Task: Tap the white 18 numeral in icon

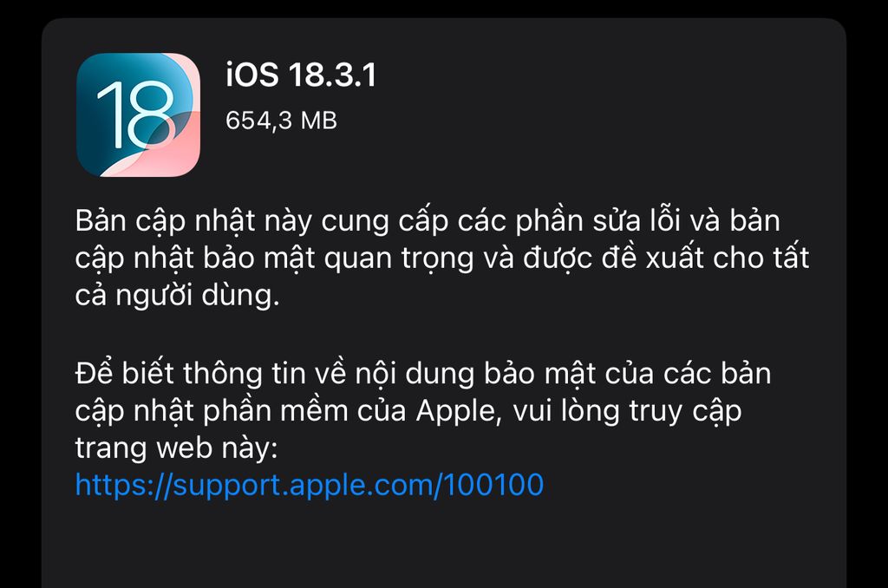Action: coord(136,115)
